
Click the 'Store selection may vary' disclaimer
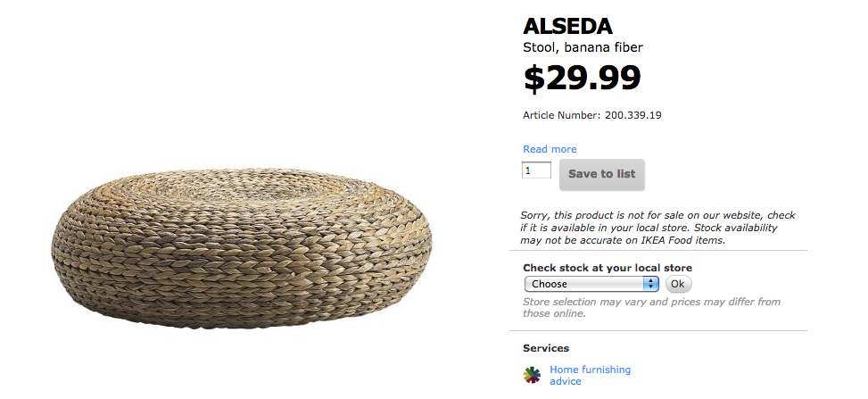pos(651,307)
